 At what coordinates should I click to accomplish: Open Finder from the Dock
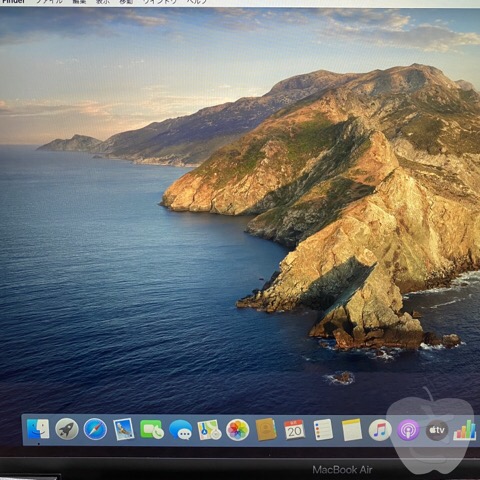[x=38, y=429]
